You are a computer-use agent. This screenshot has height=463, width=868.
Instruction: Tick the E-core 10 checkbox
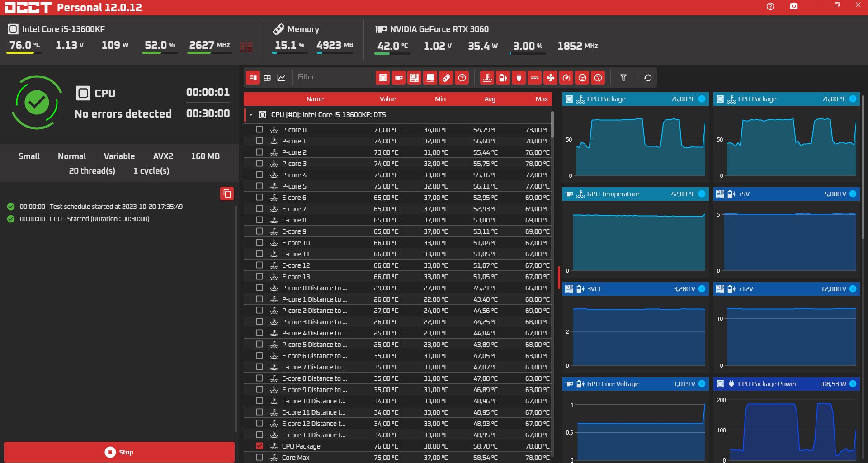(x=259, y=242)
